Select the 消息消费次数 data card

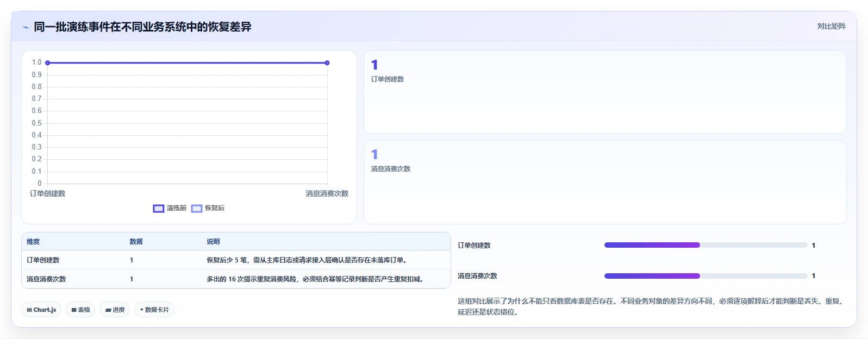point(605,182)
